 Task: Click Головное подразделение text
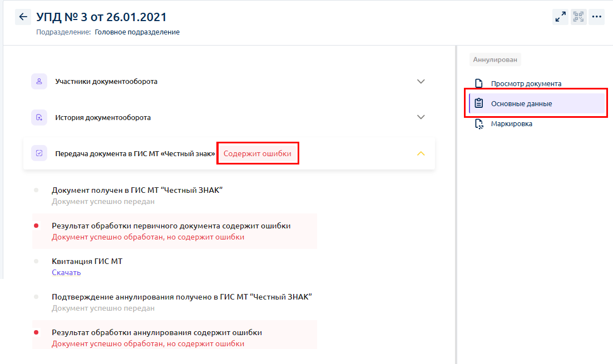click(x=137, y=32)
